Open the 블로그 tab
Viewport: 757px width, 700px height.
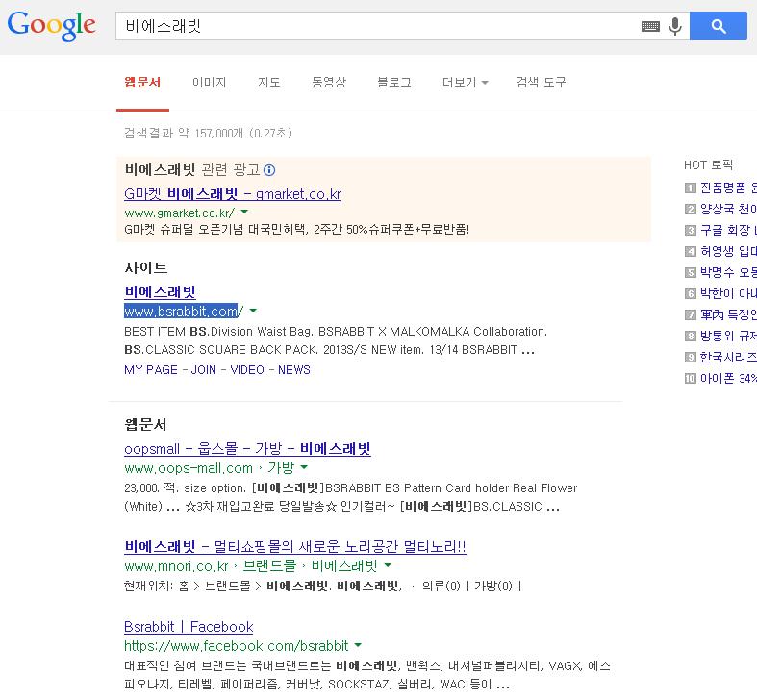(394, 82)
